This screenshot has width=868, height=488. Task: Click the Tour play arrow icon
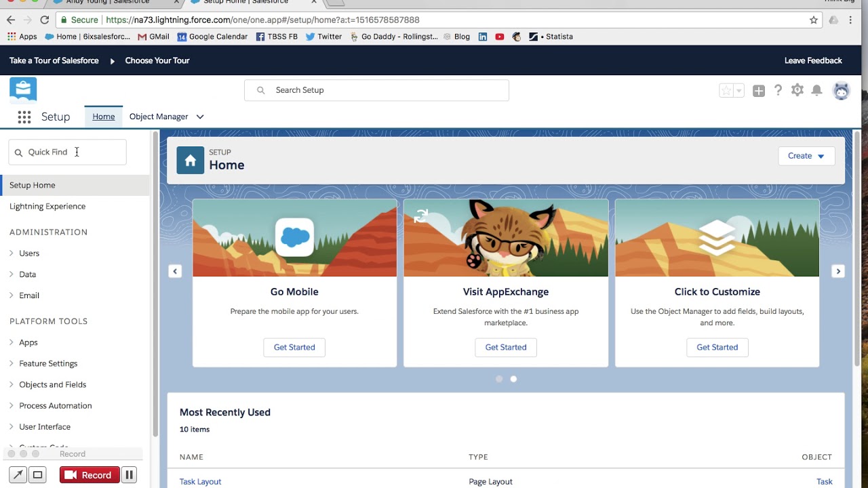click(x=113, y=61)
